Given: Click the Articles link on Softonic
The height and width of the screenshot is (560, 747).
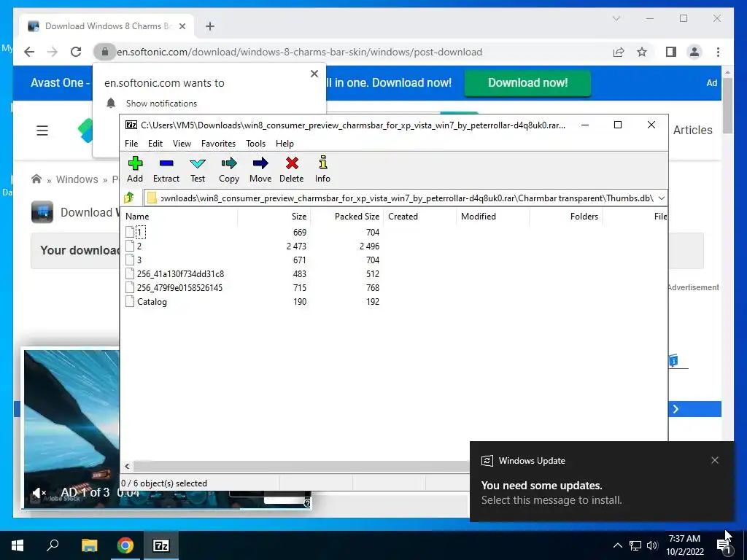Looking at the screenshot, I should point(693,130).
